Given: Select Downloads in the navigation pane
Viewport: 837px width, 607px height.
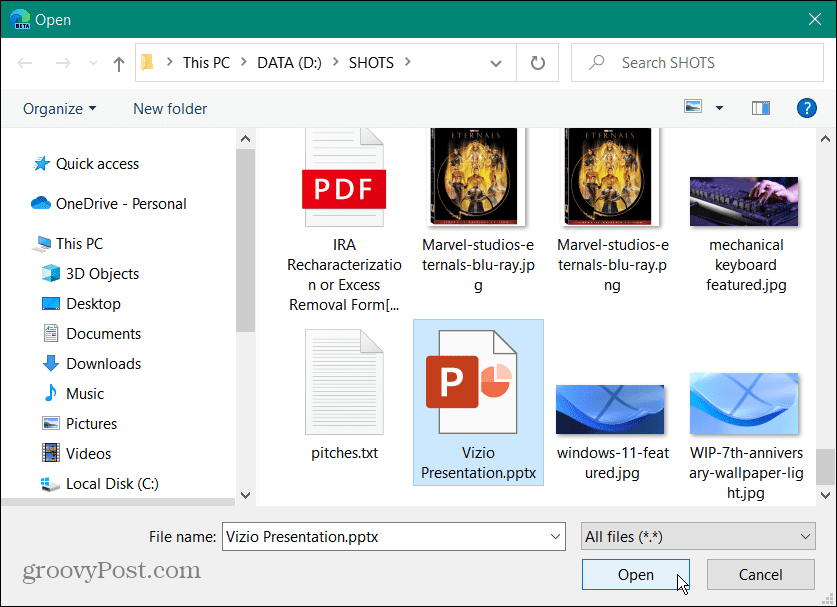Looking at the screenshot, I should [100, 363].
